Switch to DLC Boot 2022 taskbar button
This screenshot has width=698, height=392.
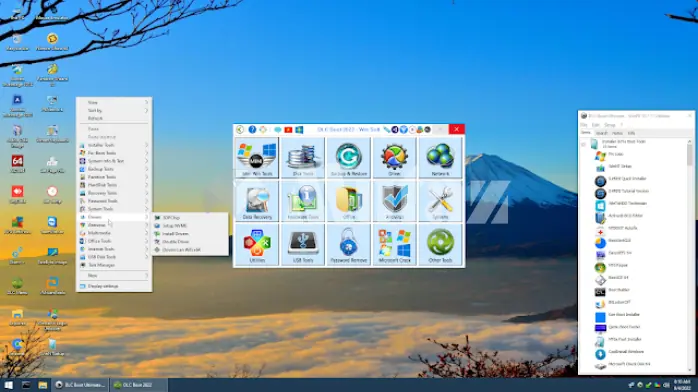coord(138,385)
